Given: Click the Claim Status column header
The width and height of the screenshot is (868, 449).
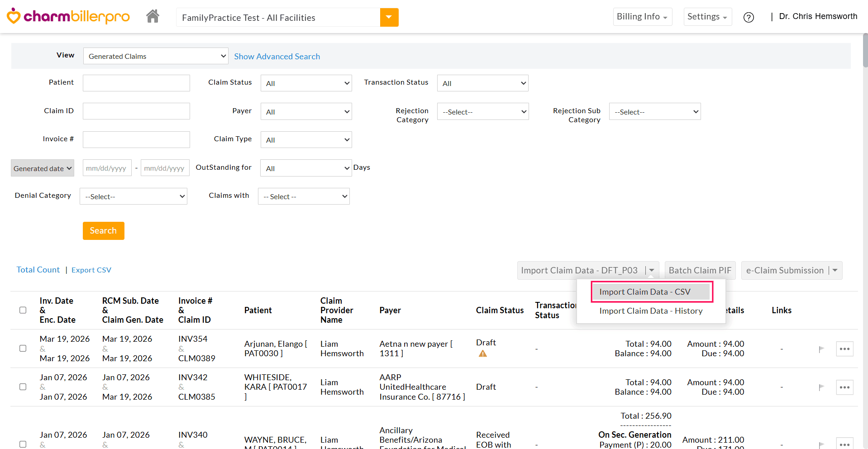Looking at the screenshot, I should 500,310.
